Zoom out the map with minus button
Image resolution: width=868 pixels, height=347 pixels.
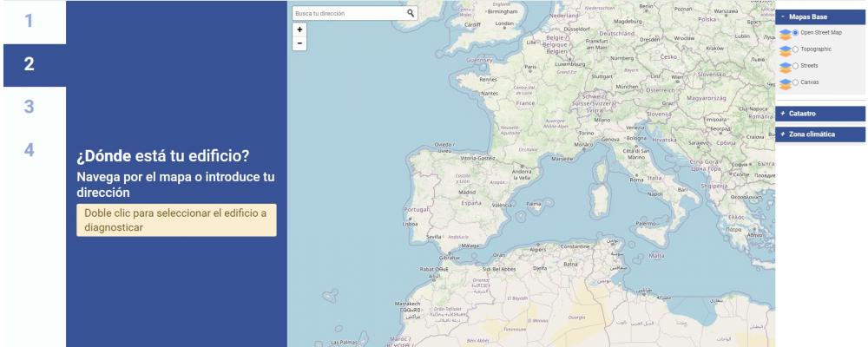tap(299, 43)
